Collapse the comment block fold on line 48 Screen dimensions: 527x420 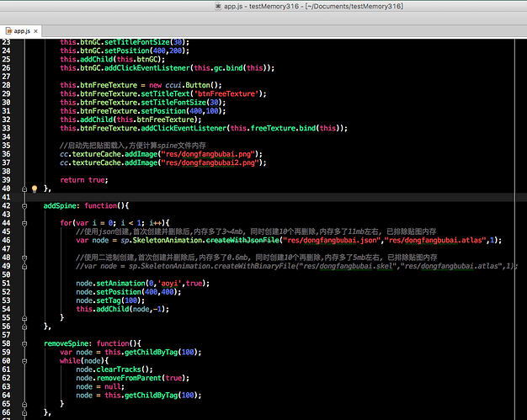pyautogui.click(x=24, y=258)
